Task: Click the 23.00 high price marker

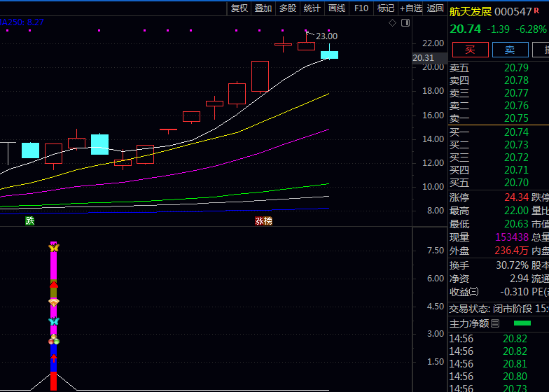Action: (x=326, y=36)
